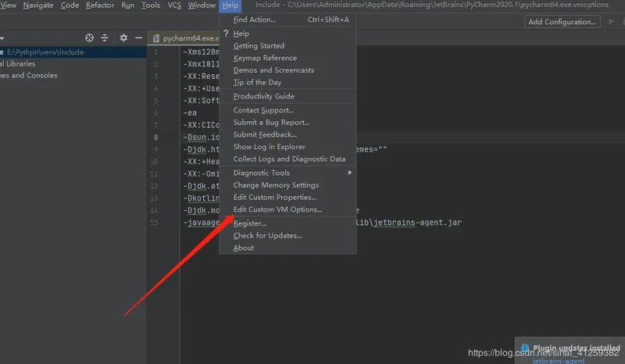
Task: Click the Run arrow icon in toolbar
Action: pyautogui.click(x=611, y=22)
